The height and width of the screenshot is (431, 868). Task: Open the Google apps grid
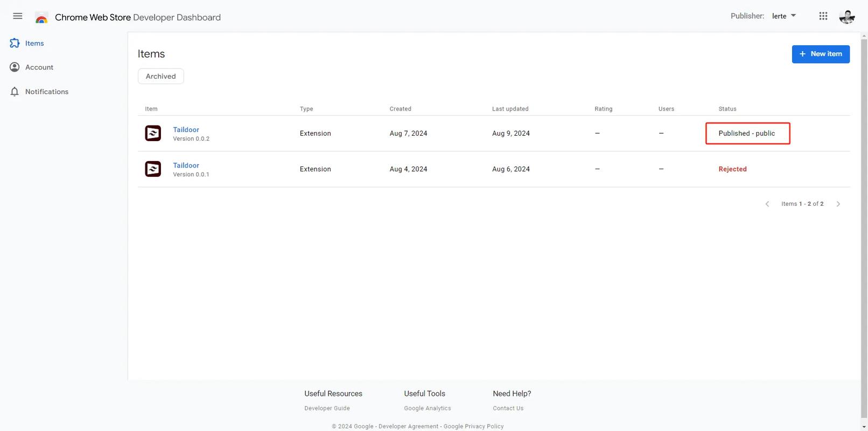pyautogui.click(x=823, y=16)
